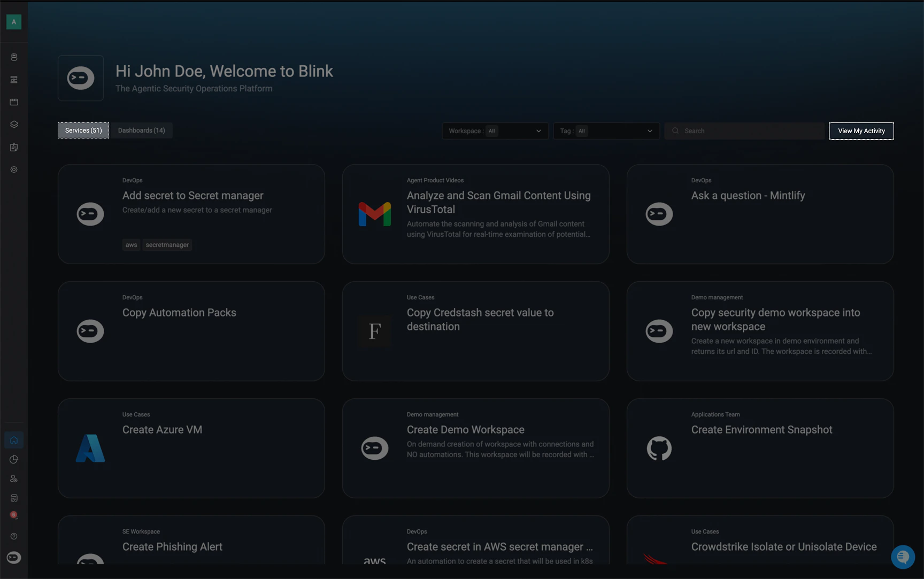Click the layers stack icon in sidebar
The image size is (924, 579).
14,125
